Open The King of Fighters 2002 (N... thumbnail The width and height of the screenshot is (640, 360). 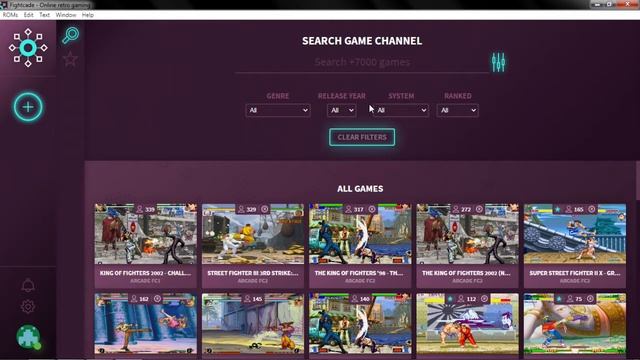[467, 234]
